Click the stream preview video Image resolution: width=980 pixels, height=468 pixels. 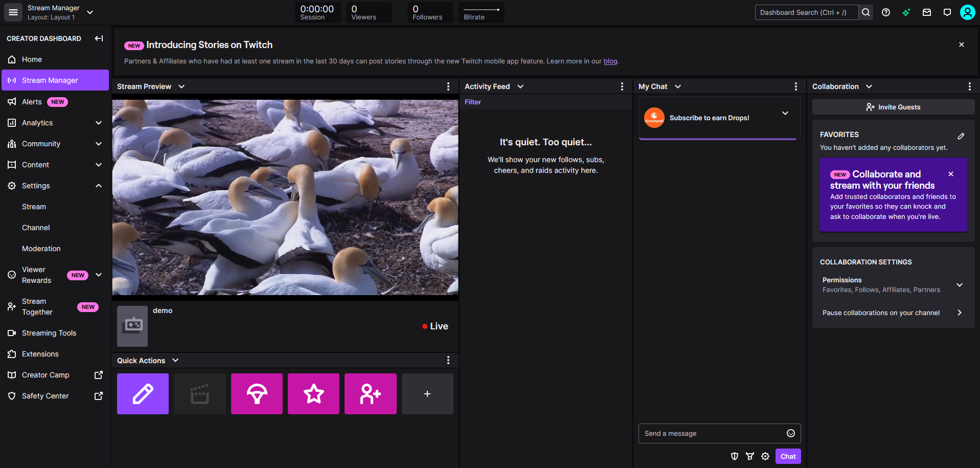[x=285, y=197]
